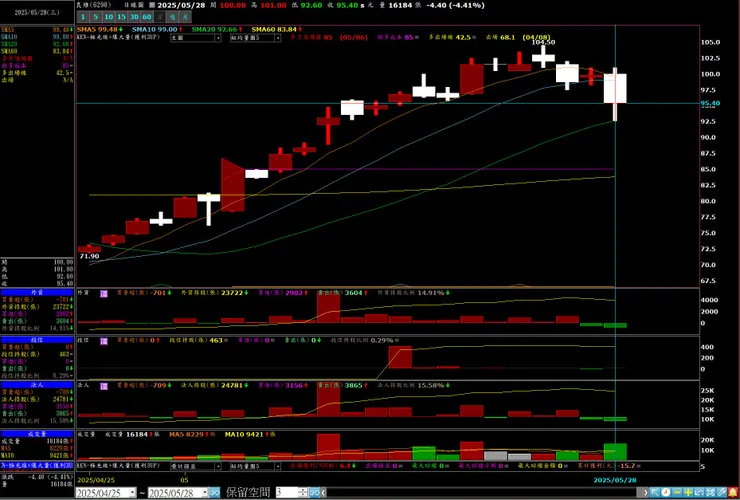740x500 pixels.
Task: Click the -4.40 (-4.41%) change value
Action: click(x=455, y=5)
